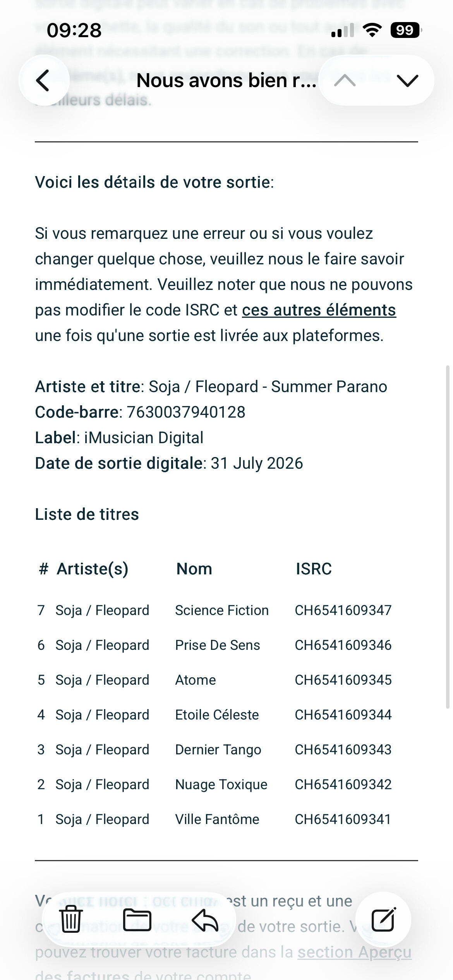Tap the release date "31 July 2026"
Image resolution: width=453 pixels, height=980 pixels.
[x=257, y=463]
